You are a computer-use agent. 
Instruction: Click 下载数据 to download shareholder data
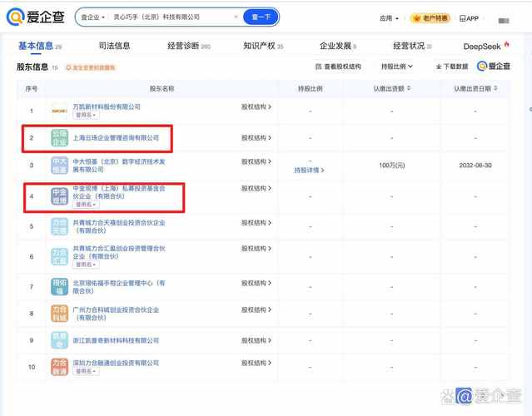pos(452,67)
